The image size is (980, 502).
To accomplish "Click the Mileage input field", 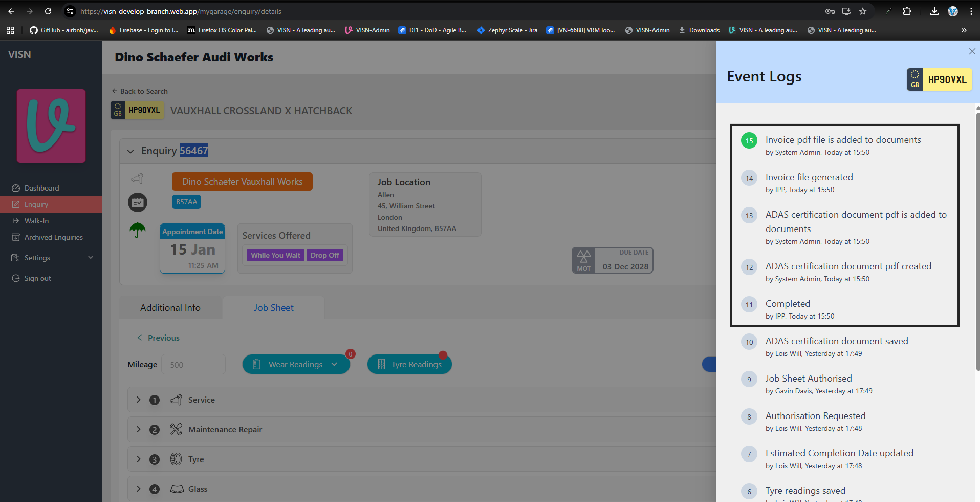I will click(193, 364).
